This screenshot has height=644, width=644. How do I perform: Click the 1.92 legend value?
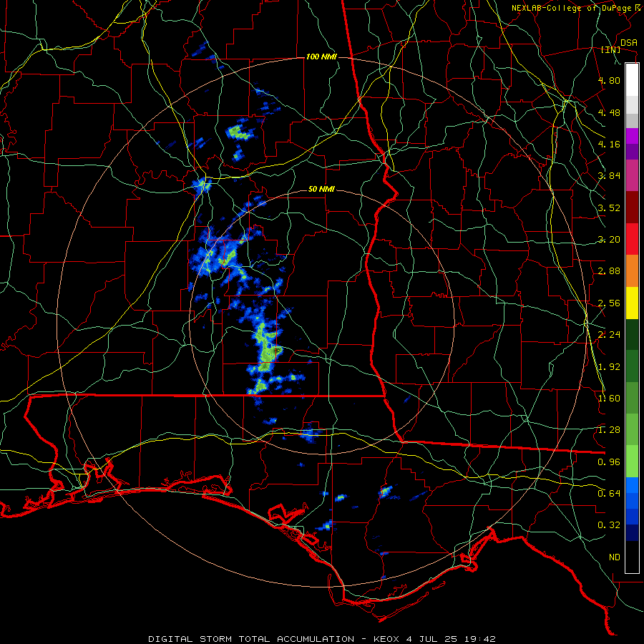click(609, 367)
